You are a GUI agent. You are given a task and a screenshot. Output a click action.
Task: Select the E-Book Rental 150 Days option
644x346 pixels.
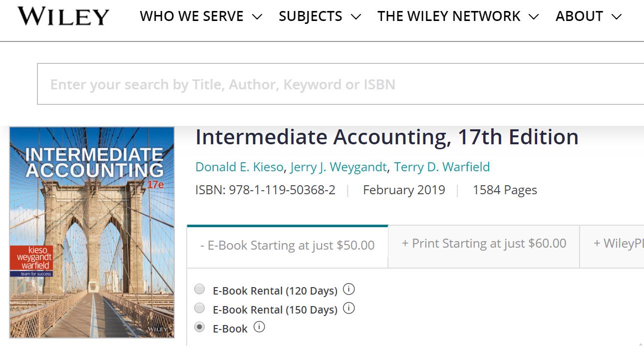(x=200, y=308)
